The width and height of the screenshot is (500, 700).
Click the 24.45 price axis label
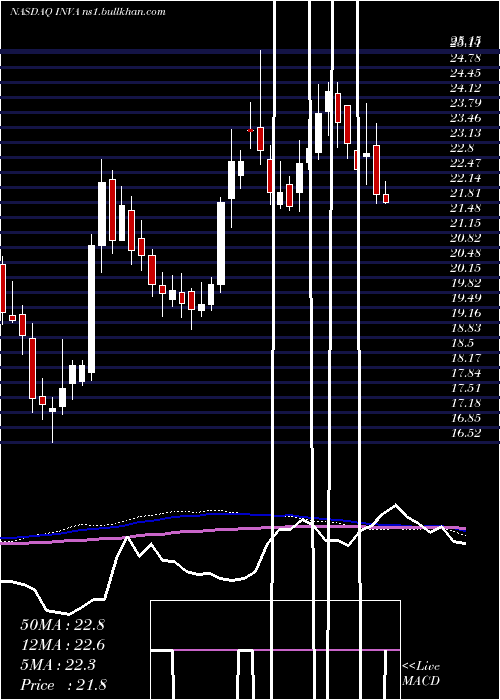466,73
